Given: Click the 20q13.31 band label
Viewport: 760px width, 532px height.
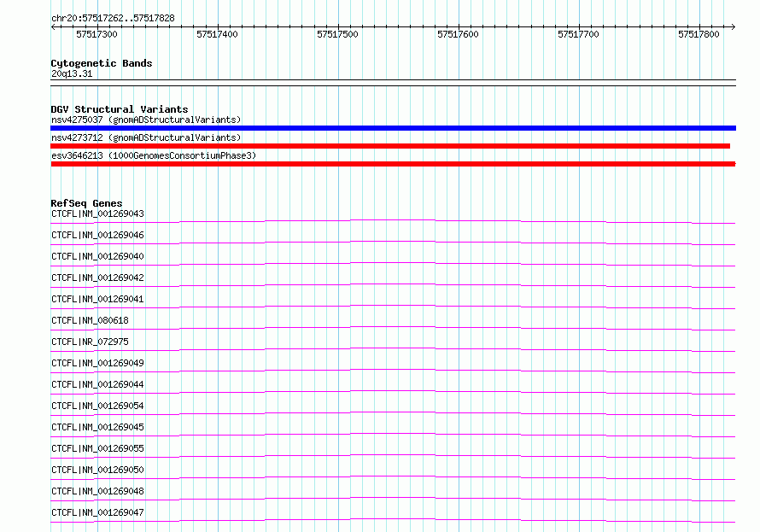Looking at the screenshot, I should [72, 74].
